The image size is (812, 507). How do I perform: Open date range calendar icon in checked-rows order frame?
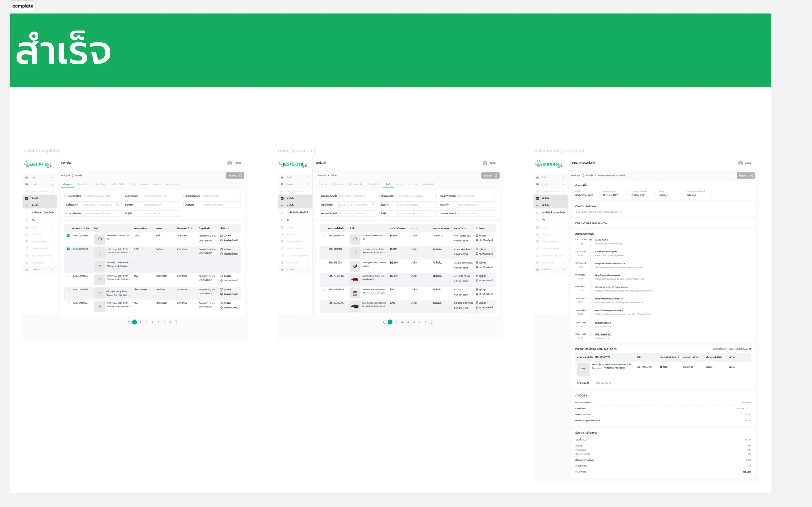point(118,205)
